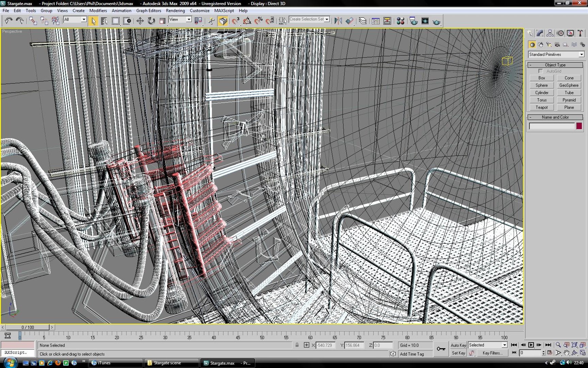Viewport: 588px width, 368px height.
Task: Toggle the selection lock icon
Action: 297,345
